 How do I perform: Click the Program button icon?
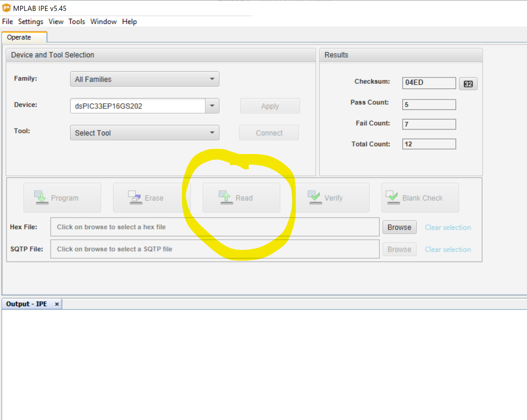tap(42, 197)
